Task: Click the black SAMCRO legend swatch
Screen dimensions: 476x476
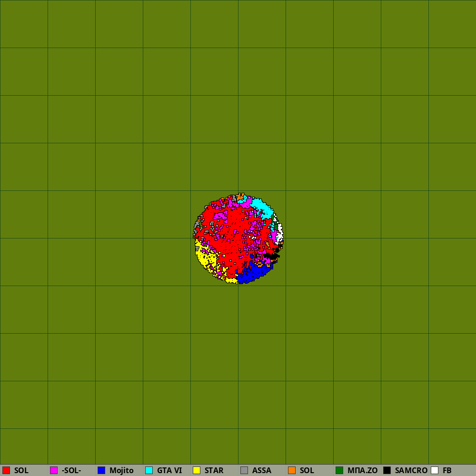Action: pyautogui.click(x=387, y=470)
